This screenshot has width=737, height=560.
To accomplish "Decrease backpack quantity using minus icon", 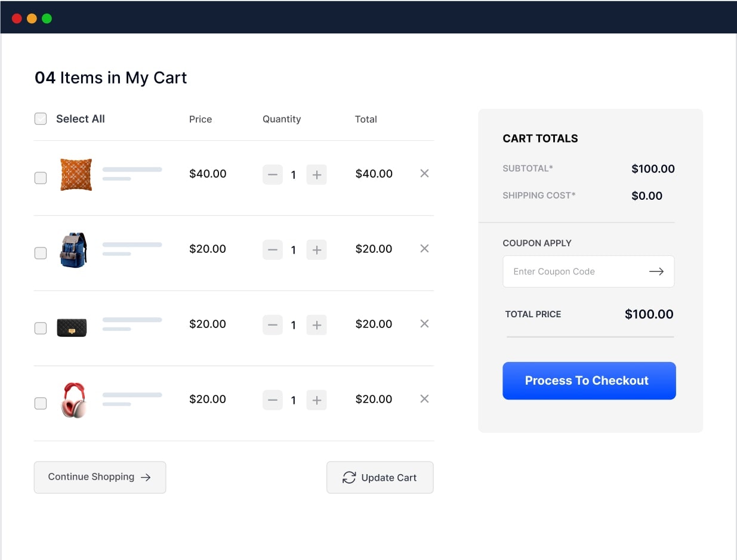I will click(273, 249).
